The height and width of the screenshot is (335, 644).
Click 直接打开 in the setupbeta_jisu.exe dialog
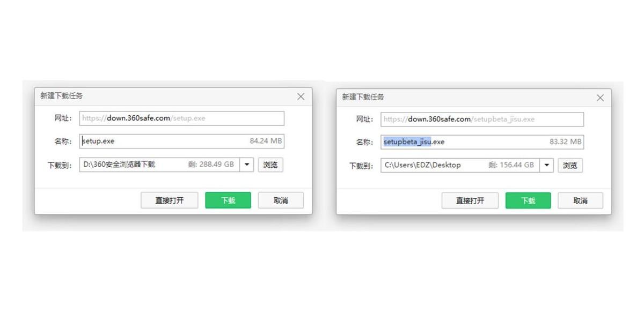point(470,201)
